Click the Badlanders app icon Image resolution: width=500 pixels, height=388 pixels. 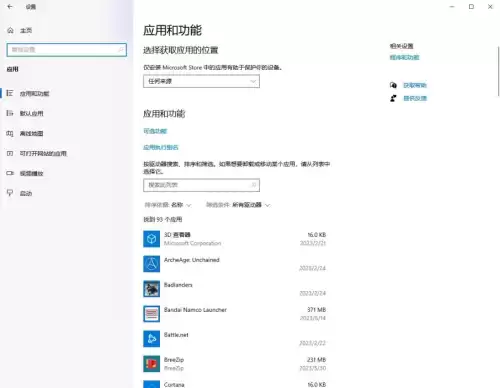151,289
